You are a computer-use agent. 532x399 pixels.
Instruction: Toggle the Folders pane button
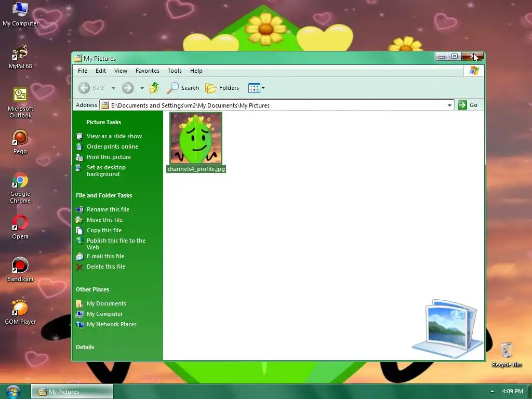(222, 88)
